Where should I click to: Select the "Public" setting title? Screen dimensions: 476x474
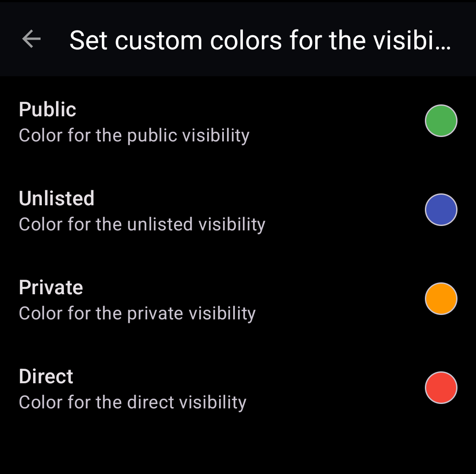coord(48,109)
